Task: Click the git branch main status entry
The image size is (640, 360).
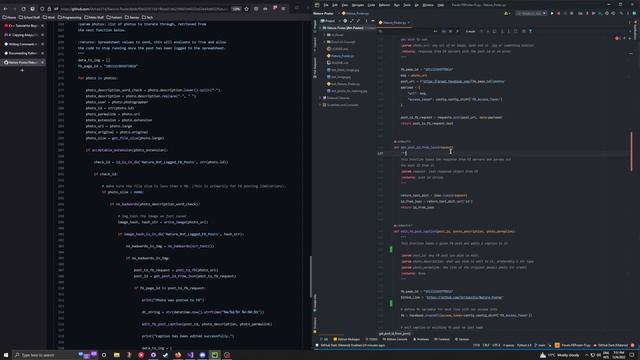Action: pos(540,346)
